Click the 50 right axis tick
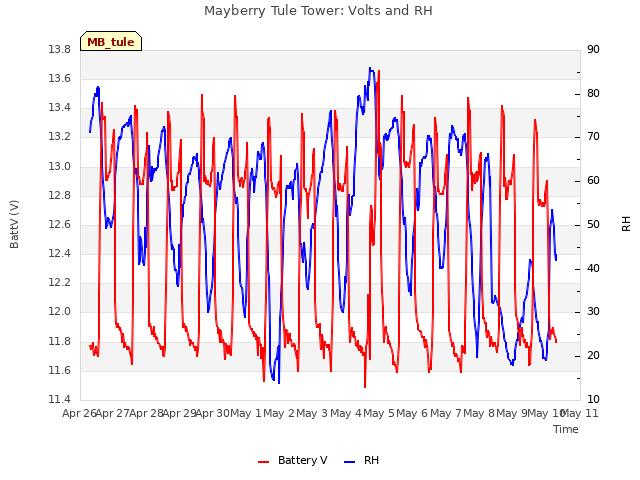This screenshot has height=480, width=640. pyautogui.click(x=593, y=224)
